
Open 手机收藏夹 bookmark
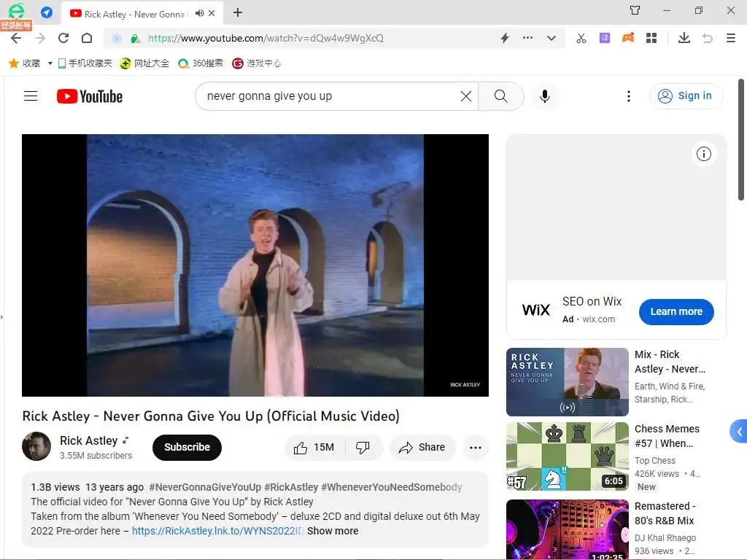coord(85,63)
